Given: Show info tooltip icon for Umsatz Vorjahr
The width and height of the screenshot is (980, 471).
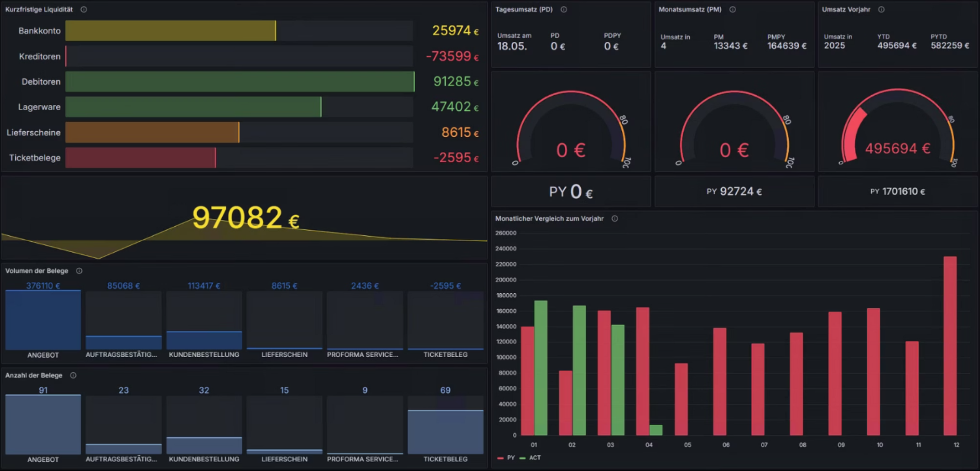Looking at the screenshot, I should point(882,10).
